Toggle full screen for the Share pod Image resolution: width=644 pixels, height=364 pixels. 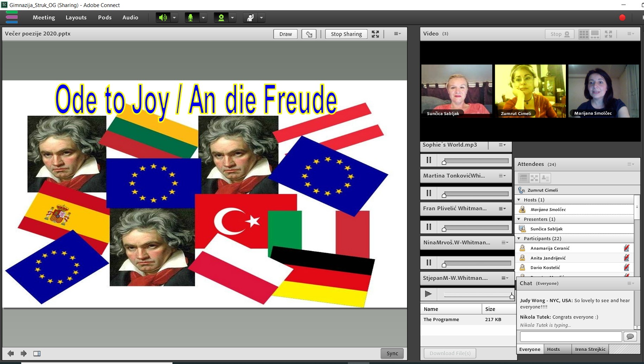point(375,34)
